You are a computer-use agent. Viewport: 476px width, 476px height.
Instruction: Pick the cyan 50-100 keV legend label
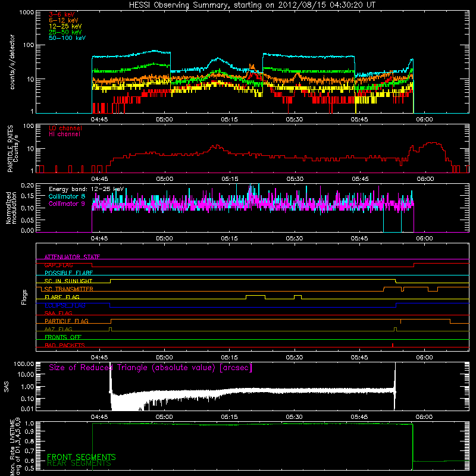pos(67,37)
